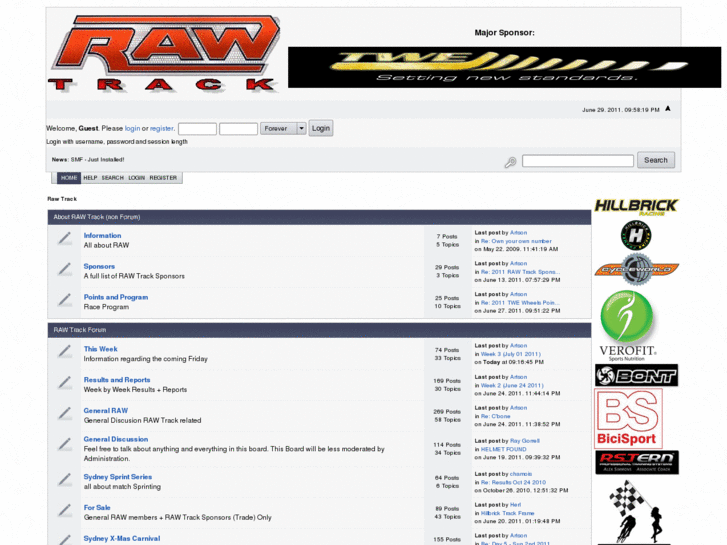727x545 pixels.
Task: Click the pencil icon beside Points and Program
Action: [x=65, y=300]
